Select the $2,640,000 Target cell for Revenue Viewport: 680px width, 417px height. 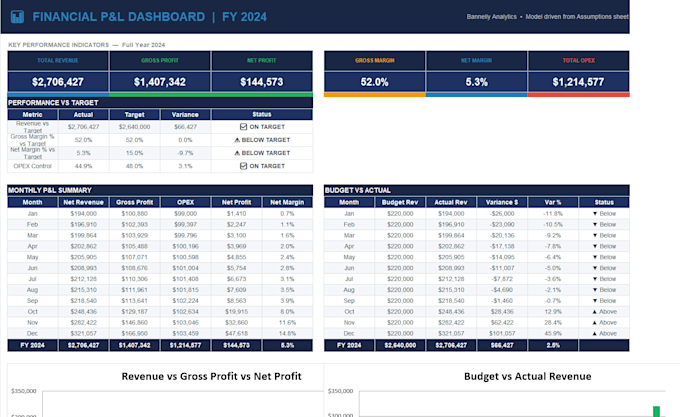[x=134, y=127]
